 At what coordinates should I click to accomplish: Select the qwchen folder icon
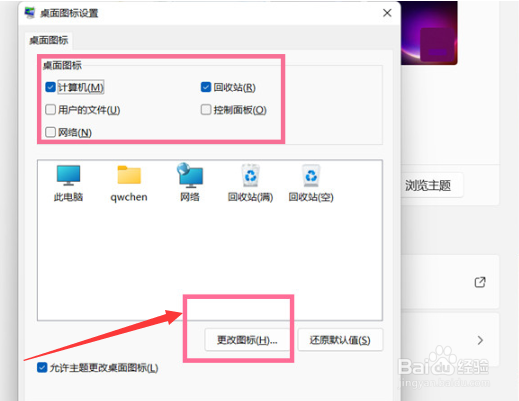(129, 175)
